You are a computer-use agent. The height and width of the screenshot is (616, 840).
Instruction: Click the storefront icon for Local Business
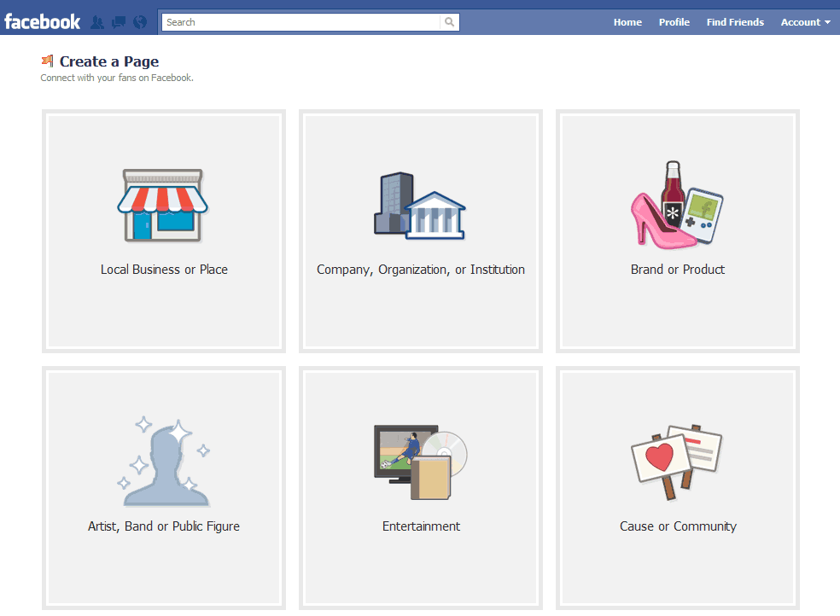pyautogui.click(x=163, y=206)
